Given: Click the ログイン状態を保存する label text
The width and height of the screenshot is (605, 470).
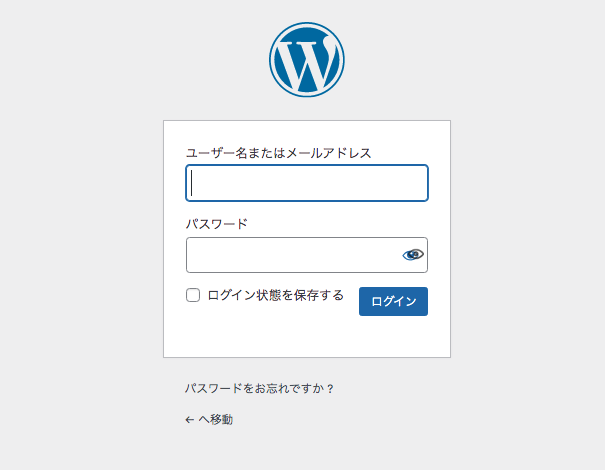Looking at the screenshot, I should click(275, 295).
